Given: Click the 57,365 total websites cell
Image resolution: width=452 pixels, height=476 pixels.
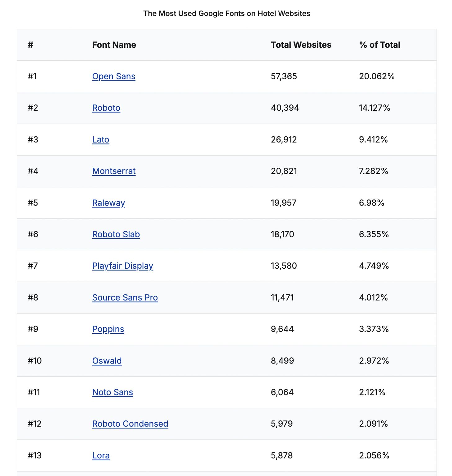Looking at the screenshot, I should (x=284, y=76).
